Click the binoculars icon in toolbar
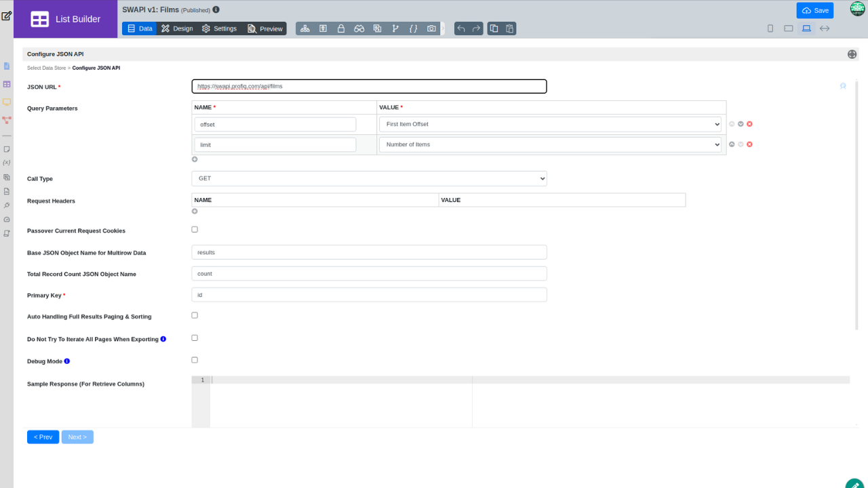This screenshot has height=488, width=868. coord(359,28)
